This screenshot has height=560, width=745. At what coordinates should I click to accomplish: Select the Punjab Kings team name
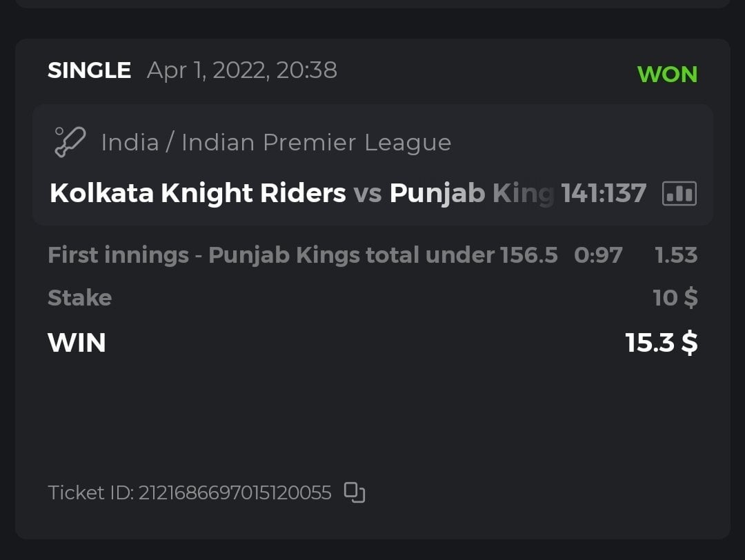coord(472,194)
